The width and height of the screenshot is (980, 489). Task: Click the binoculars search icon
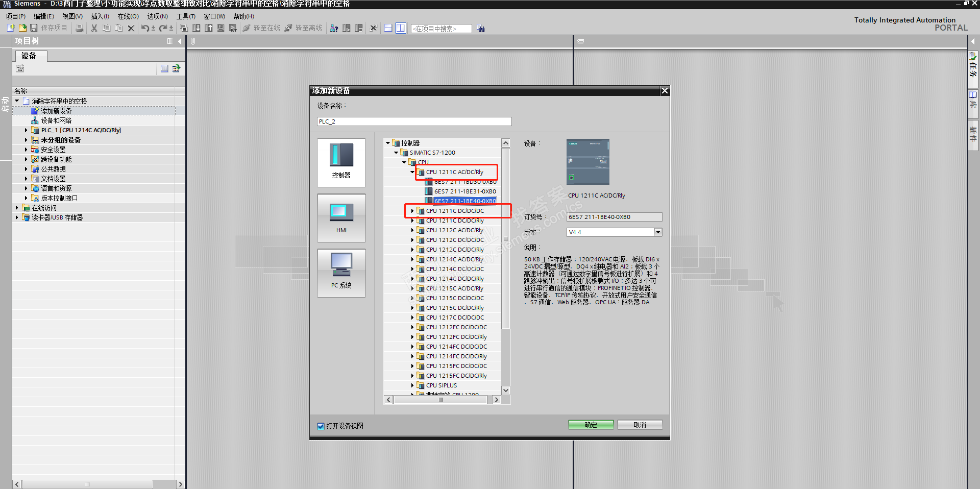(481, 29)
